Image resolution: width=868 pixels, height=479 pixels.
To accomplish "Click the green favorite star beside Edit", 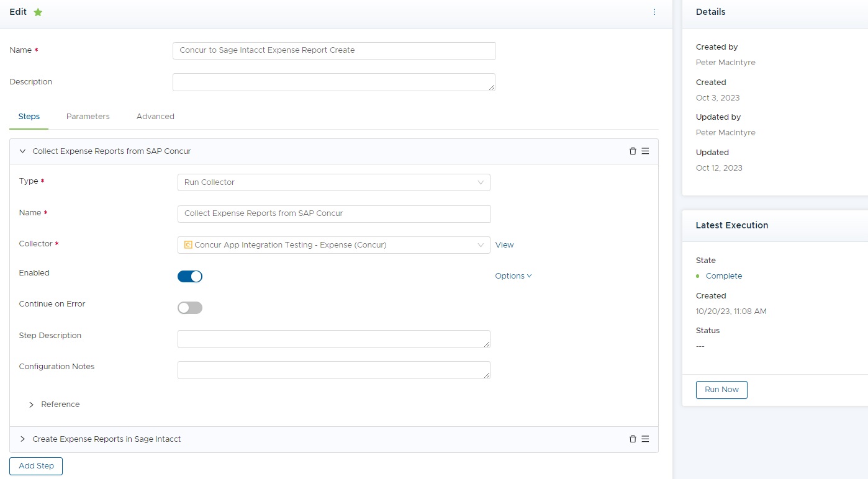I will click(37, 11).
